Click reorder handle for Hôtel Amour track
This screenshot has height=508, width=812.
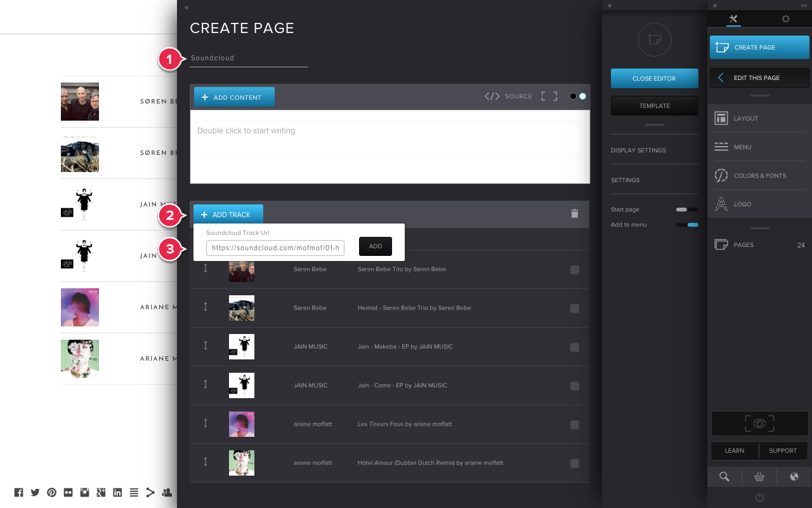[206, 462]
